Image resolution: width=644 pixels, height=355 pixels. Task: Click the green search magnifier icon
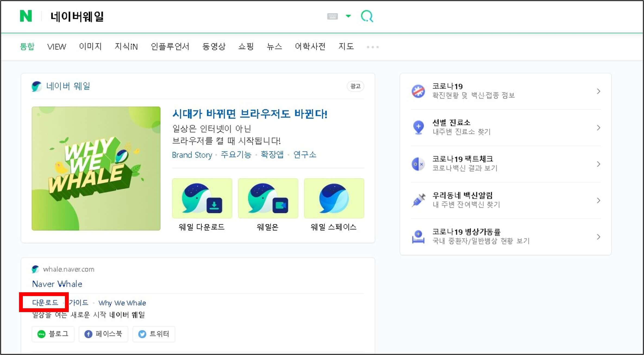click(x=367, y=16)
